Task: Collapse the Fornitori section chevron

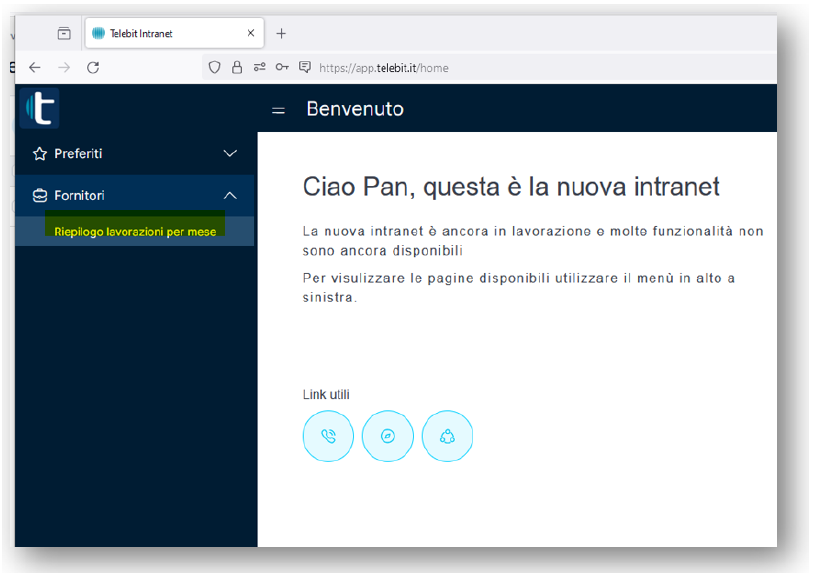Action: (x=230, y=196)
